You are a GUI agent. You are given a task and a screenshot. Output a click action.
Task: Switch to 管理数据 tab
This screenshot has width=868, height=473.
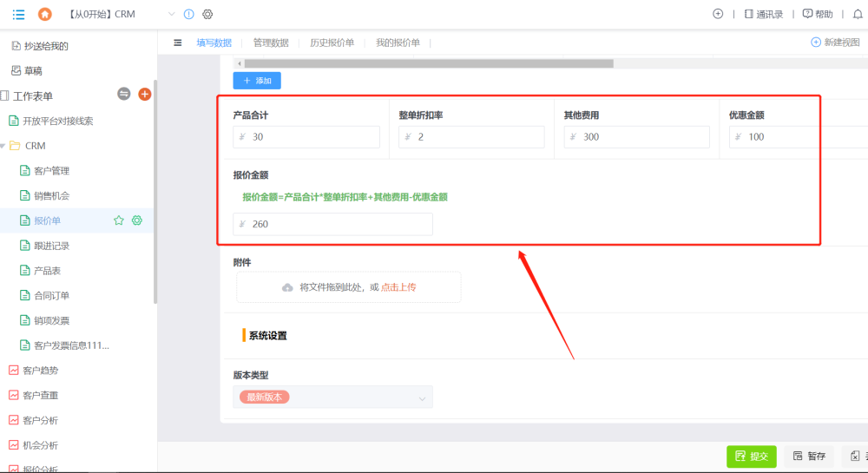point(271,43)
